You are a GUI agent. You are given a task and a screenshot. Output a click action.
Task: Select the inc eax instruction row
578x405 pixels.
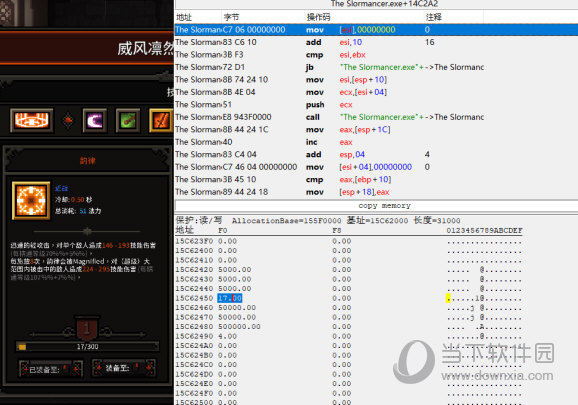pyautogui.click(x=376, y=142)
